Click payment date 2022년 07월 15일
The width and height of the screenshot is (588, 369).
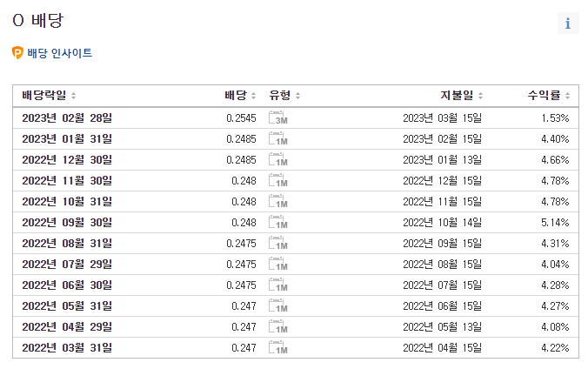(443, 285)
